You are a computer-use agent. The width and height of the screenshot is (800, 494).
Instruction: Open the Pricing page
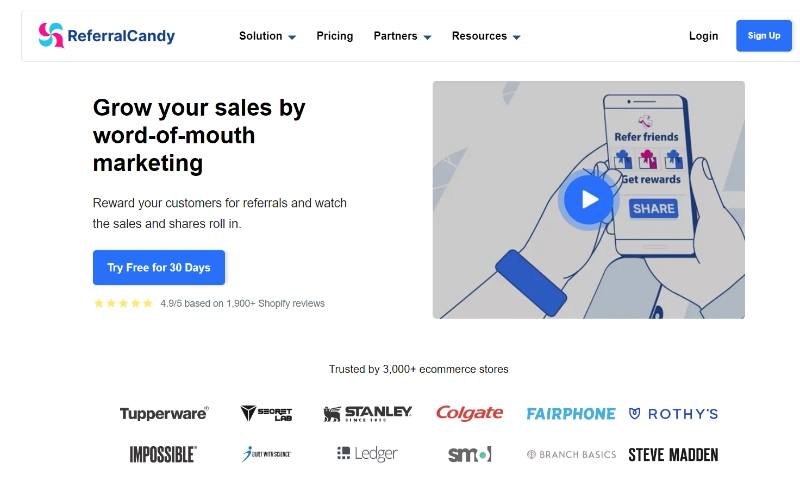pos(335,36)
